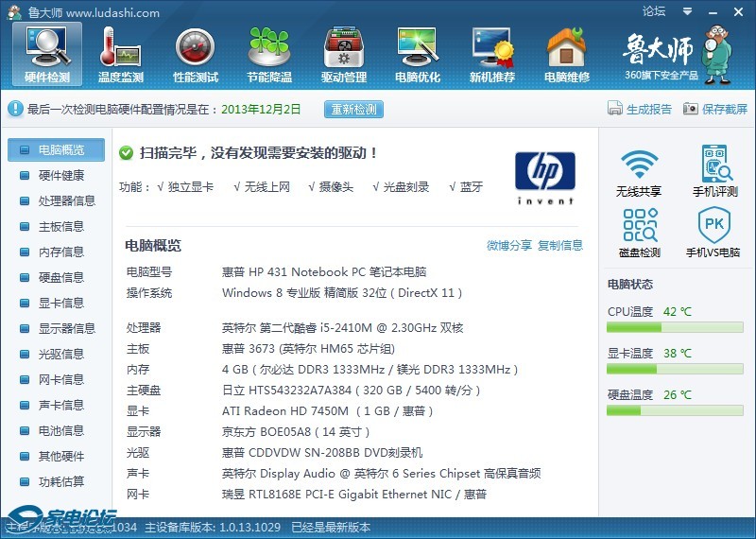The image size is (756, 539).
Task: Click the blue info icon by last detection notice
Action: pos(15,109)
